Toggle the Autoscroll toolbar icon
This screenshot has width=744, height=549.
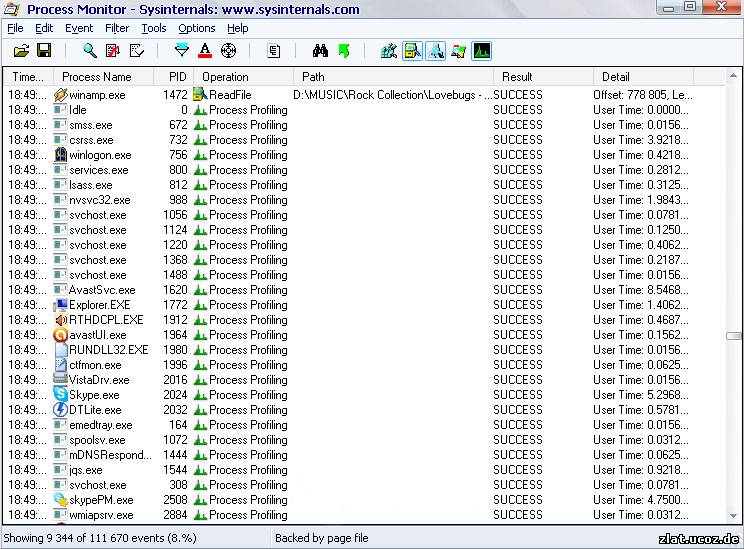113,50
